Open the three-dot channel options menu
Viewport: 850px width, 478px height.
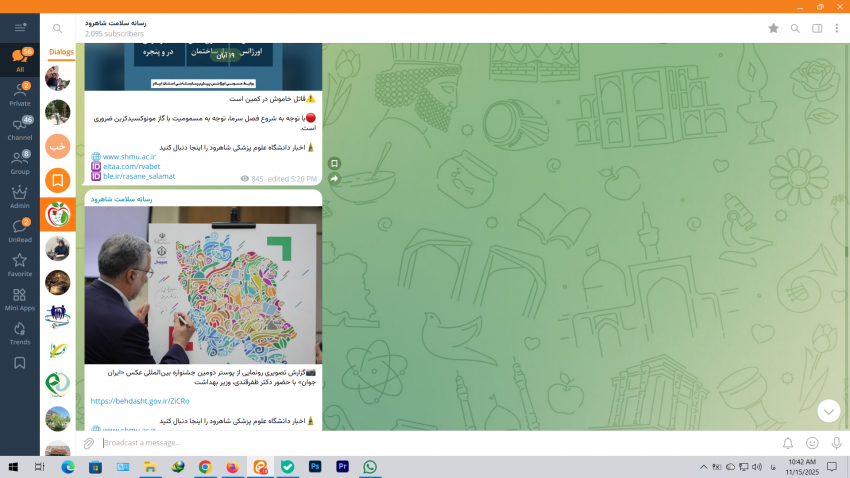click(837, 28)
